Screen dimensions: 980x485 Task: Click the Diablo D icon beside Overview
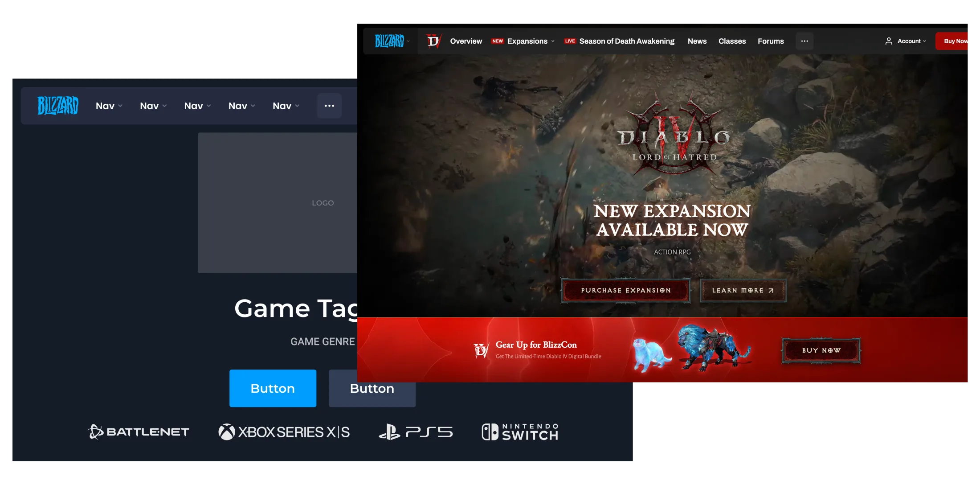[433, 41]
